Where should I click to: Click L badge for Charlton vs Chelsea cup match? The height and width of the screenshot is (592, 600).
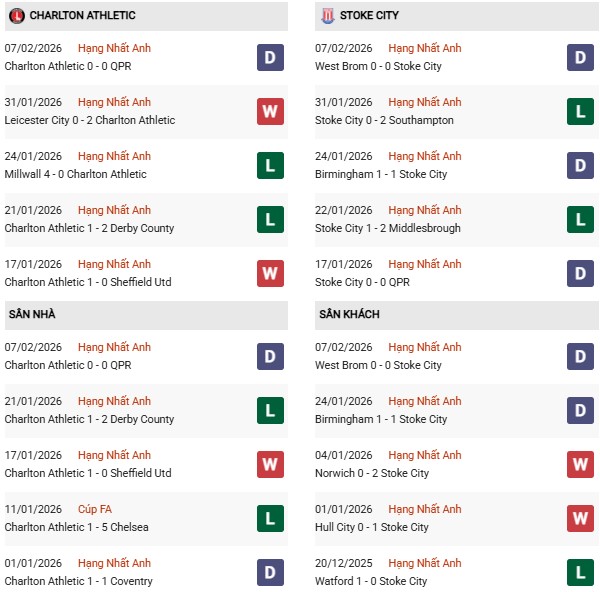(x=270, y=518)
